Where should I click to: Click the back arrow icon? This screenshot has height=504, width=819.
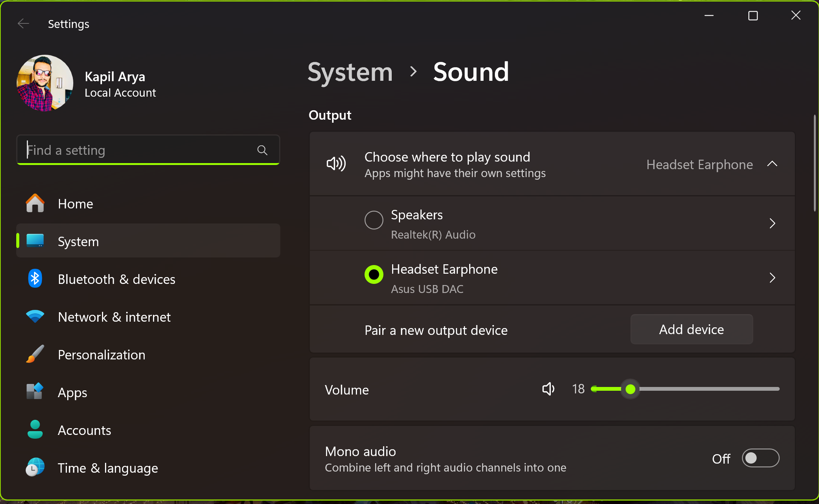click(x=23, y=24)
